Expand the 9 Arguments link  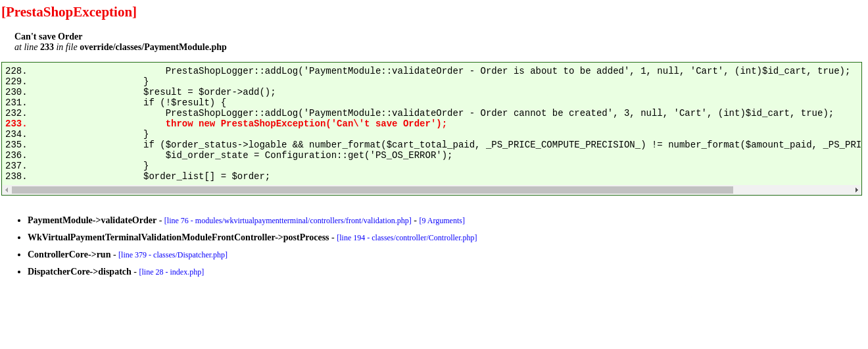[442, 221]
